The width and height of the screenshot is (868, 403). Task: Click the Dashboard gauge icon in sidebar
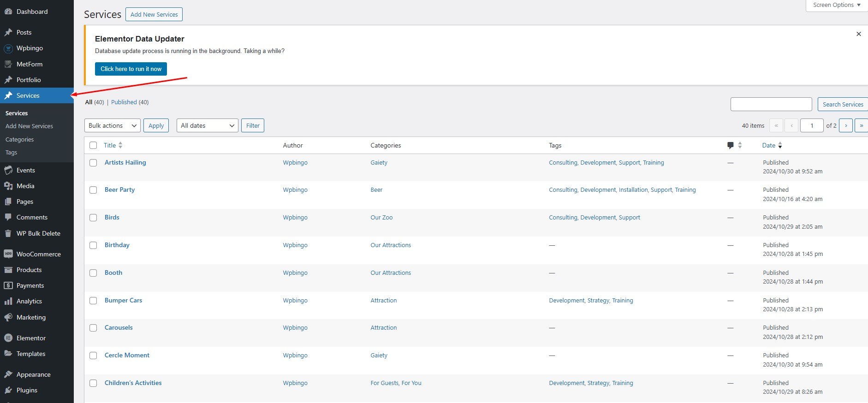tap(8, 12)
